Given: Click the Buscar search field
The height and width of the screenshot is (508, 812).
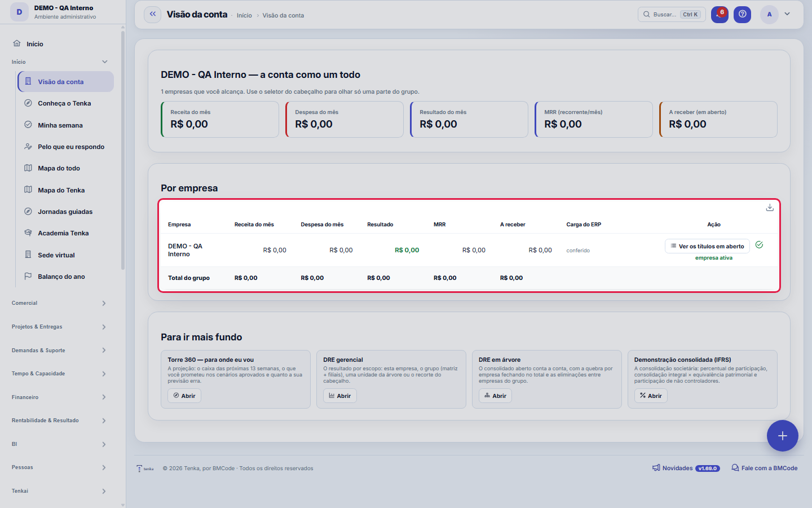Looking at the screenshot, I should [672, 15].
